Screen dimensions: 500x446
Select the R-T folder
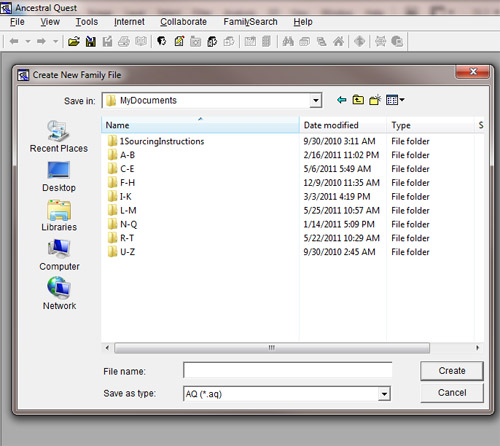click(x=121, y=238)
